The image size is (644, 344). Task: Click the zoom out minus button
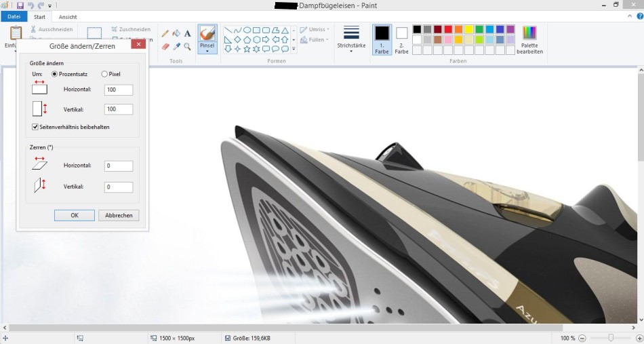click(x=582, y=339)
